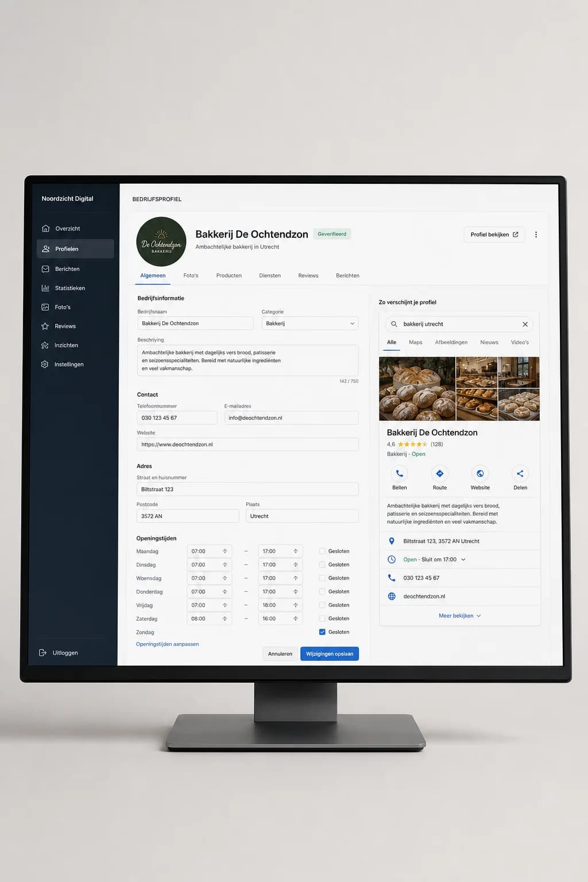Switch to Maps tab in preview
The height and width of the screenshot is (882, 588).
(416, 342)
